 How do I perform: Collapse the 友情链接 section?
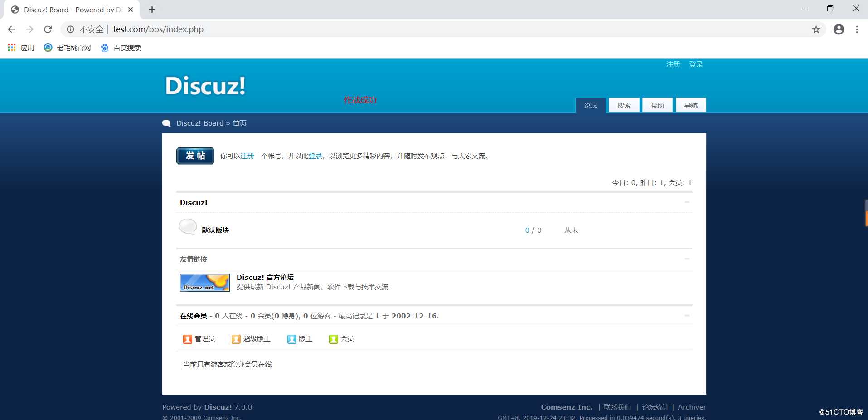[x=687, y=259]
